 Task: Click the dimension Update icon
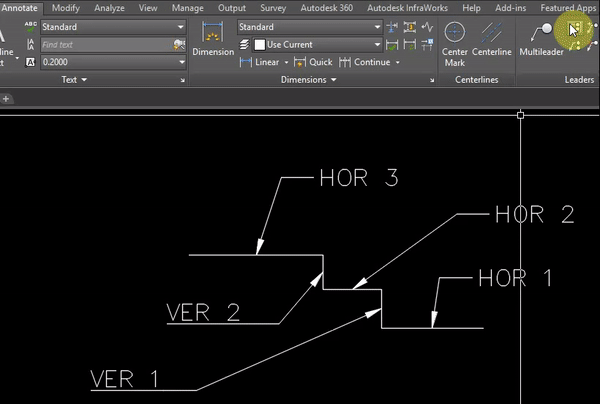(409, 45)
